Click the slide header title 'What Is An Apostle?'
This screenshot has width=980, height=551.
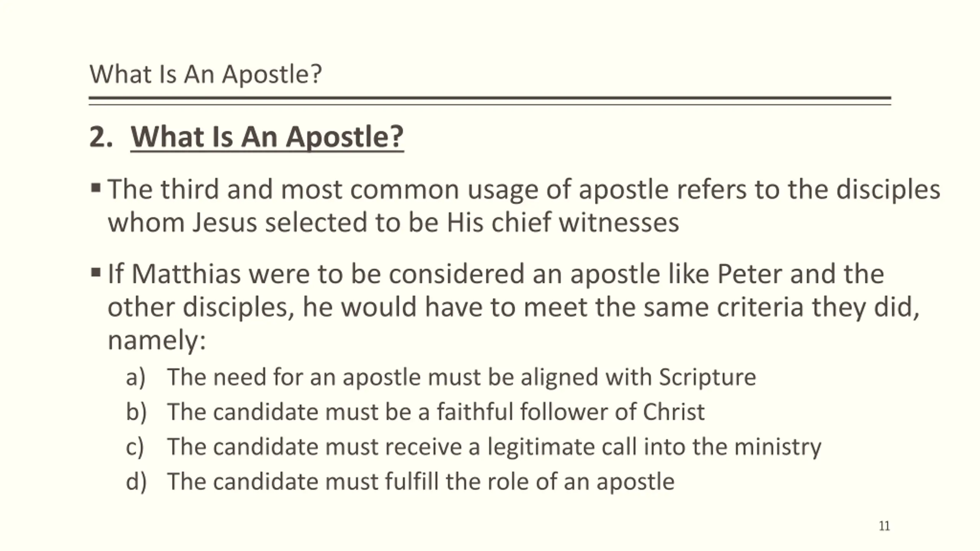(x=206, y=74)
